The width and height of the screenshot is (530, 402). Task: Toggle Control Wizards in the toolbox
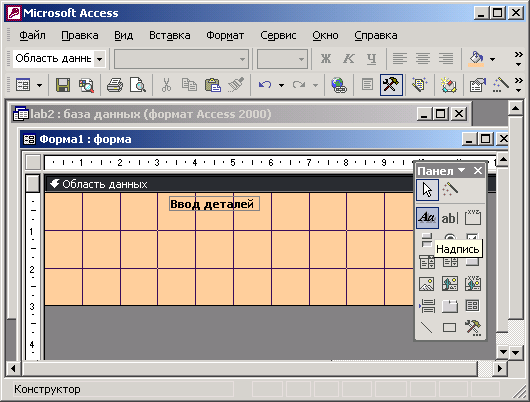coord(450,190)
